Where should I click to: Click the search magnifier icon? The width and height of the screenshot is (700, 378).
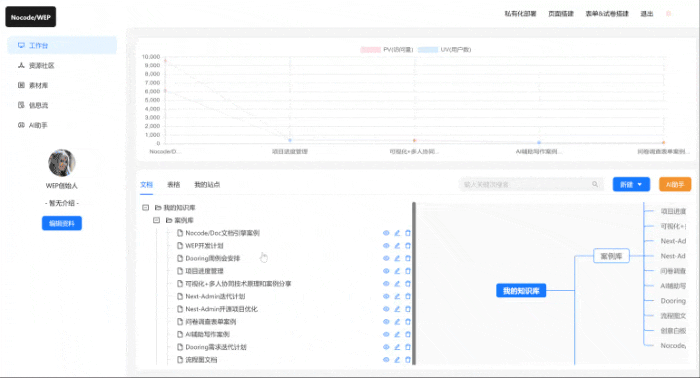point(595,184)
